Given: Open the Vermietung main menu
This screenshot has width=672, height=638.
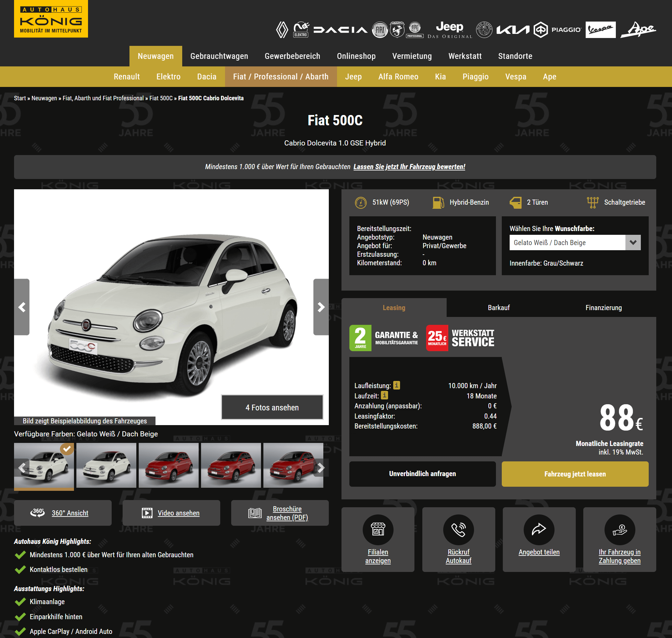Looking at the screenshot, I should click(412, 56).
